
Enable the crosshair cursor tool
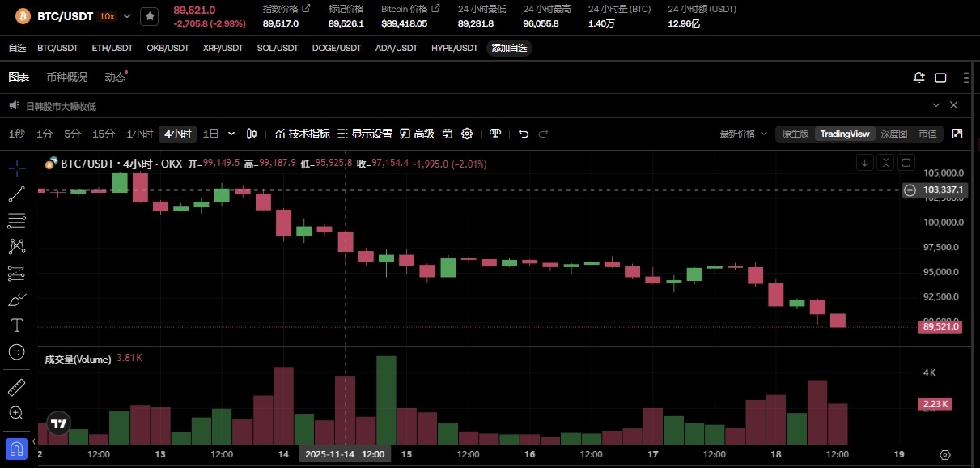coord(17,169)
